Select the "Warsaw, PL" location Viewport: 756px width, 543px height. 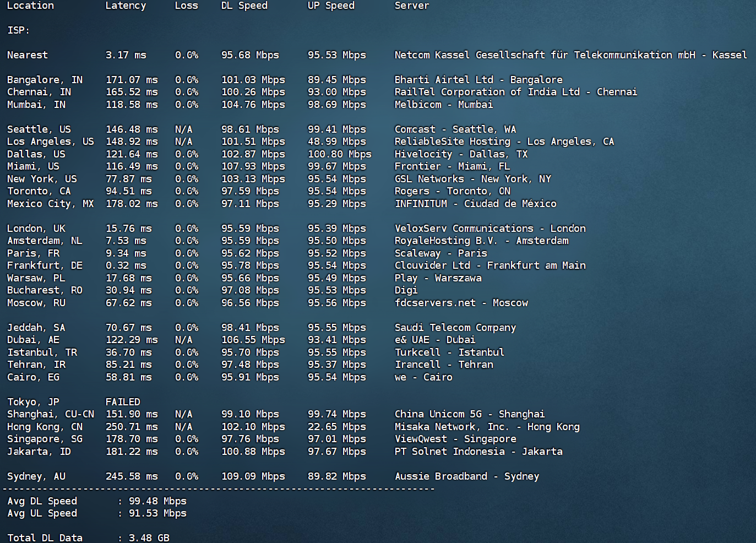point(36,278)
